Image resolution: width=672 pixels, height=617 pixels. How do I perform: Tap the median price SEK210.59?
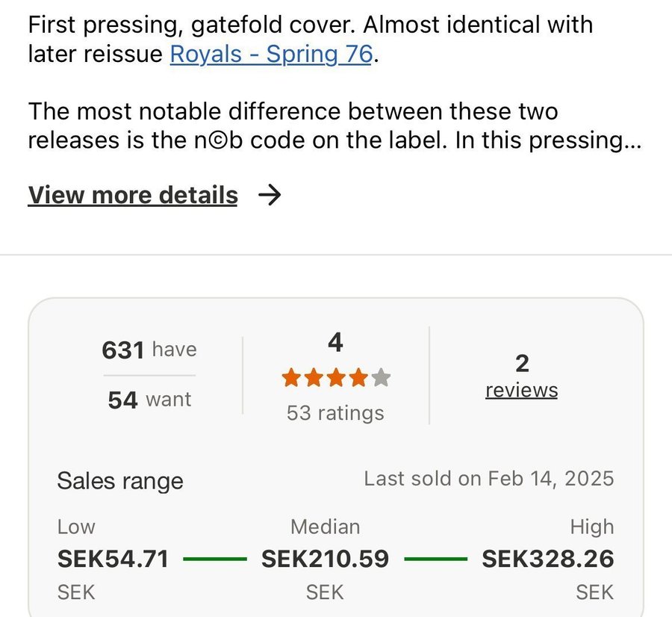tap(325, 558)
